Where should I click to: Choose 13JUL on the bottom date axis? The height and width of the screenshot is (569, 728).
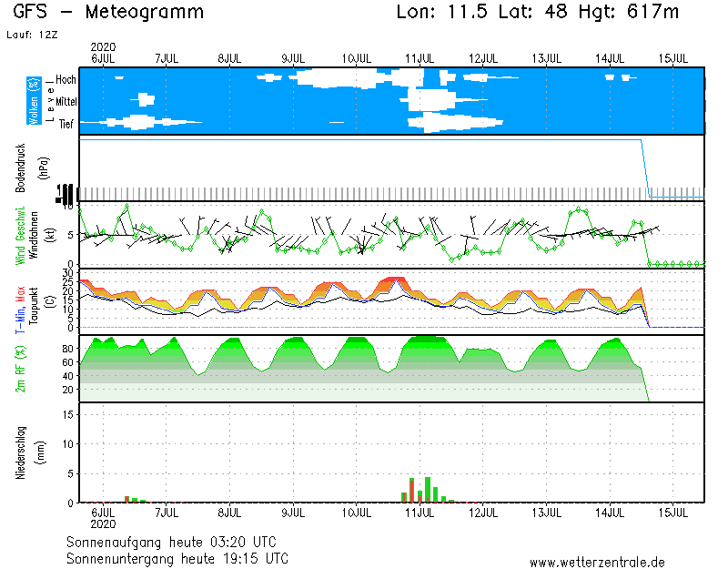coord(546,513)
